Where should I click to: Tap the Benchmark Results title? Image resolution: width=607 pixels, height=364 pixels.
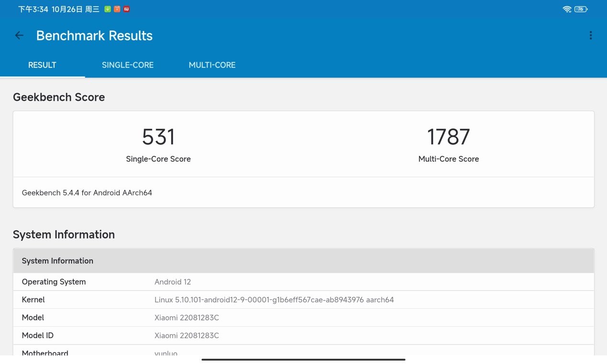pos(94,35)
